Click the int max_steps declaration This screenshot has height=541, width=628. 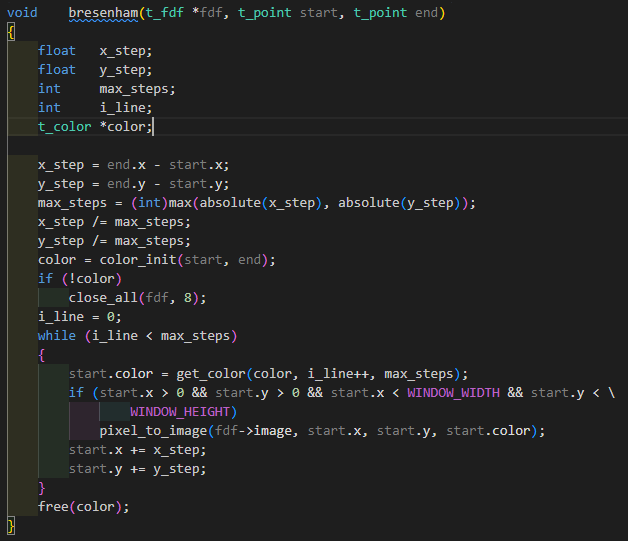tap(107, 88)
